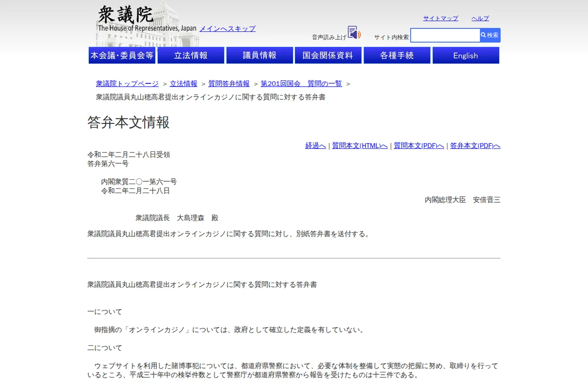Click the 内閣衆質二〇一第六一号 text

click(x=139, y=182)
